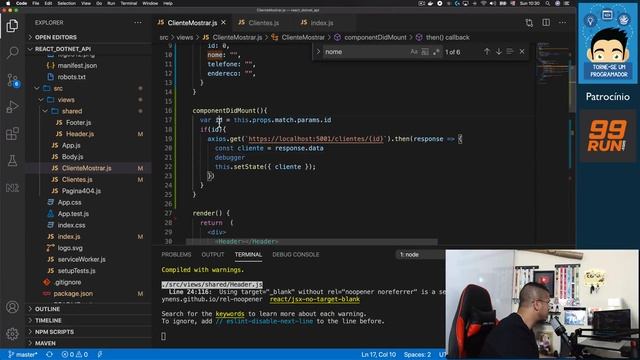Open the Accounts icon in activity bar
The width and height of the screenshot is (640, 360).
coord(12,307)
